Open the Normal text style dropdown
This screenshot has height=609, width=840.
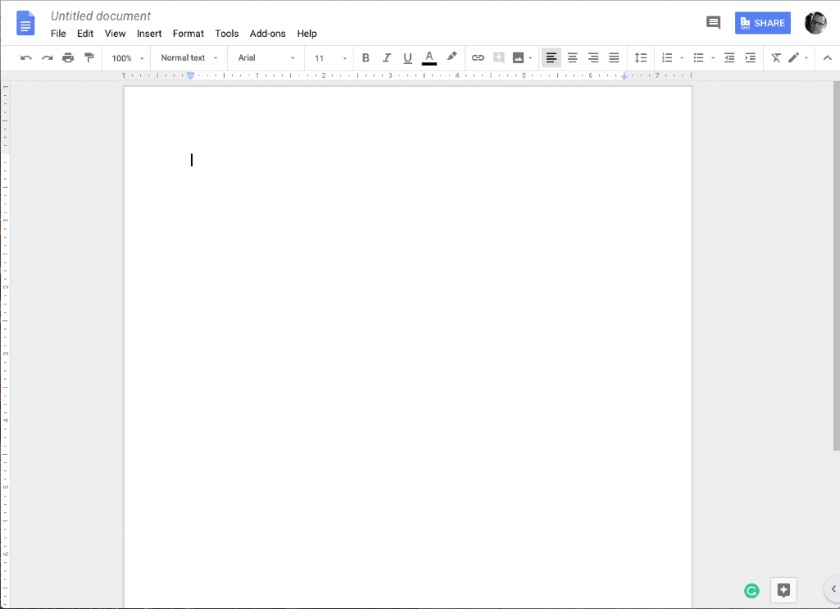189,58
